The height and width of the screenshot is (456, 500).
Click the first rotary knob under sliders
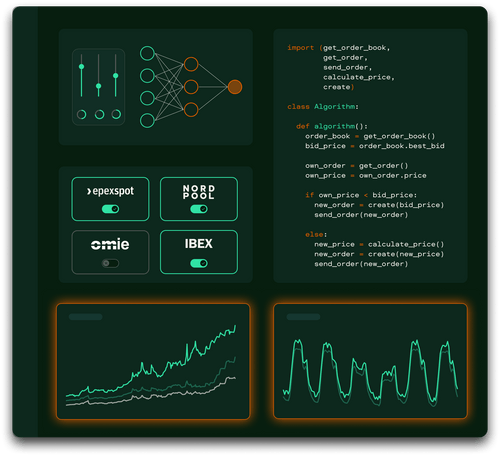[x=82, y=114]
